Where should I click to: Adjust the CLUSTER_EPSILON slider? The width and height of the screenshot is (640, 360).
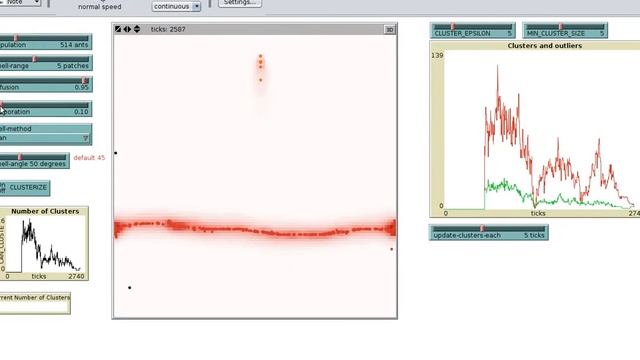coord(473,31)
